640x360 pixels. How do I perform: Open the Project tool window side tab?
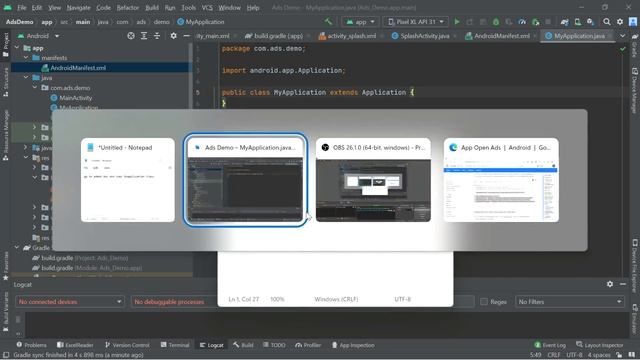pyautogui.click(x=5, y=45)
